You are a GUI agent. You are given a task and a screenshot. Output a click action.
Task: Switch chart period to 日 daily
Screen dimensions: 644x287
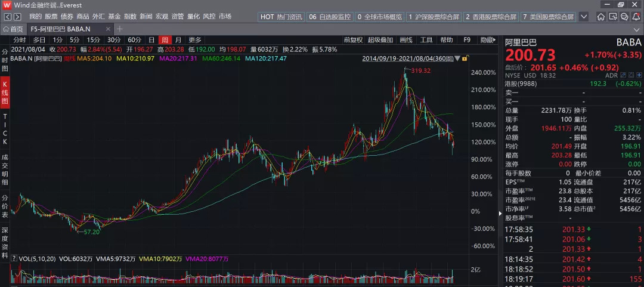(151, 40)
